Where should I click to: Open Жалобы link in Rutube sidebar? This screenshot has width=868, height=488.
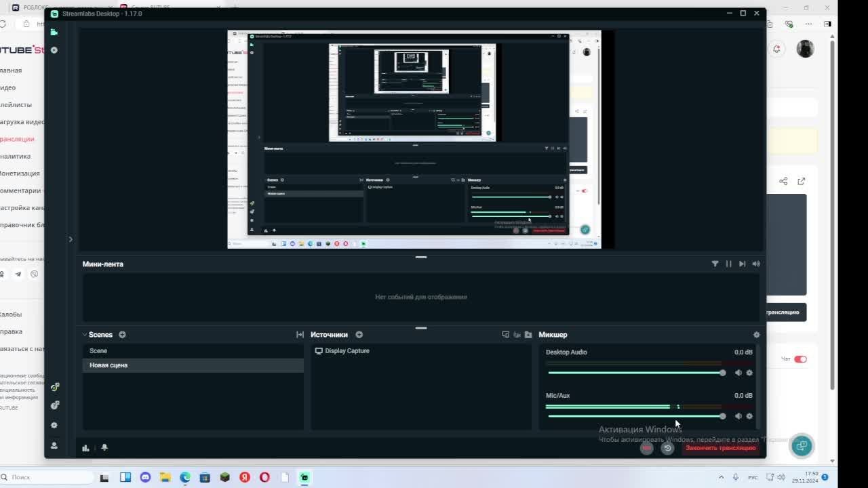coord(11,314)
